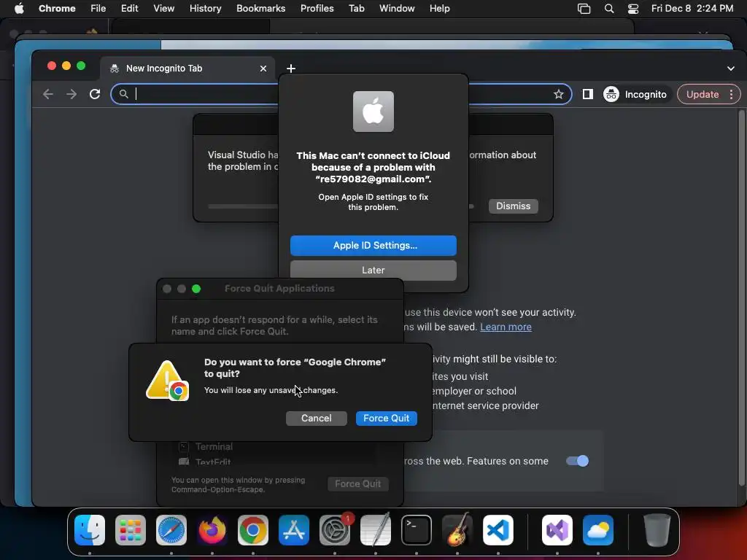
Task: Open the TextEdit dock icon
Action: (x=376, y=530)
